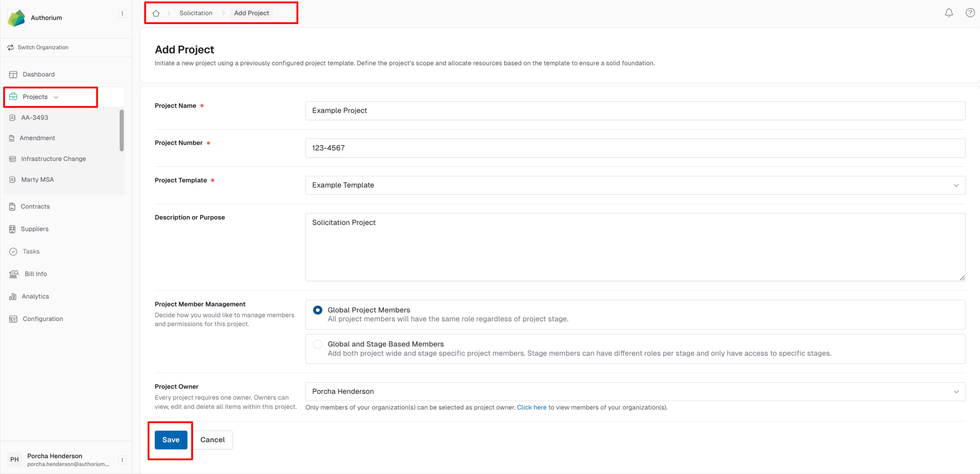Open Suppliers in the sidebar

(35, 229)
